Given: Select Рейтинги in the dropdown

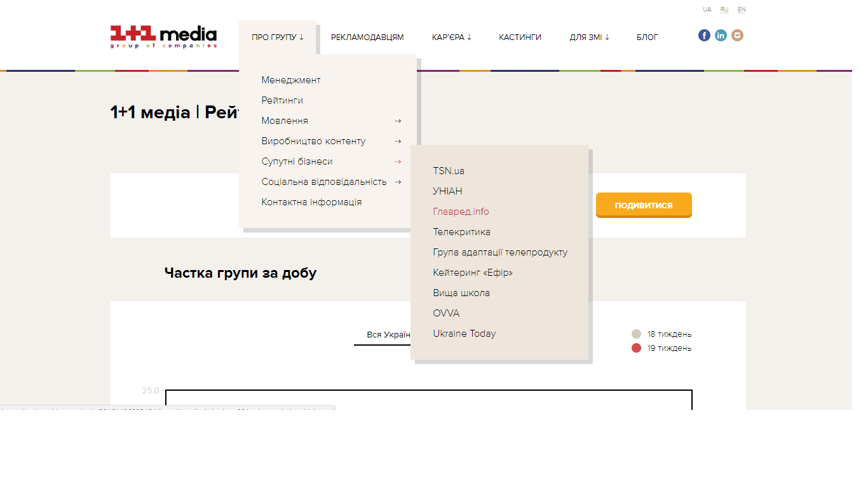Looking at the screenshot, I should [x=282, y=100].
